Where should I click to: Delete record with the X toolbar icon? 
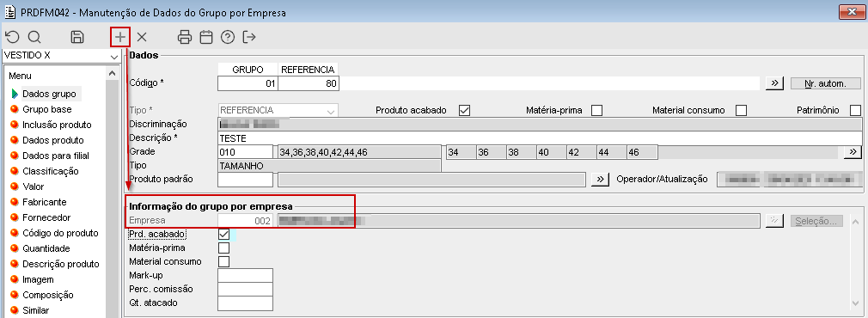tap(142, 37)
